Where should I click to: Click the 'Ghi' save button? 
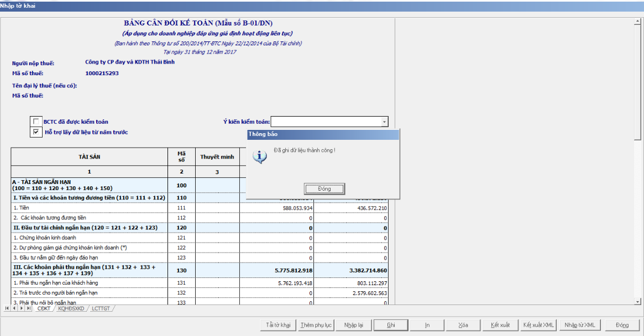(391, 325)
